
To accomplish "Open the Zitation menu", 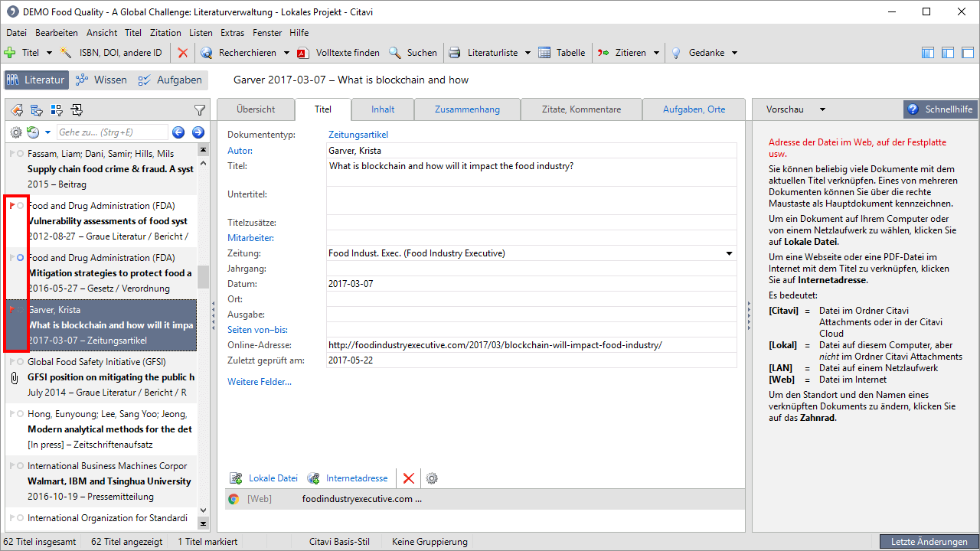I will [165, 33].
